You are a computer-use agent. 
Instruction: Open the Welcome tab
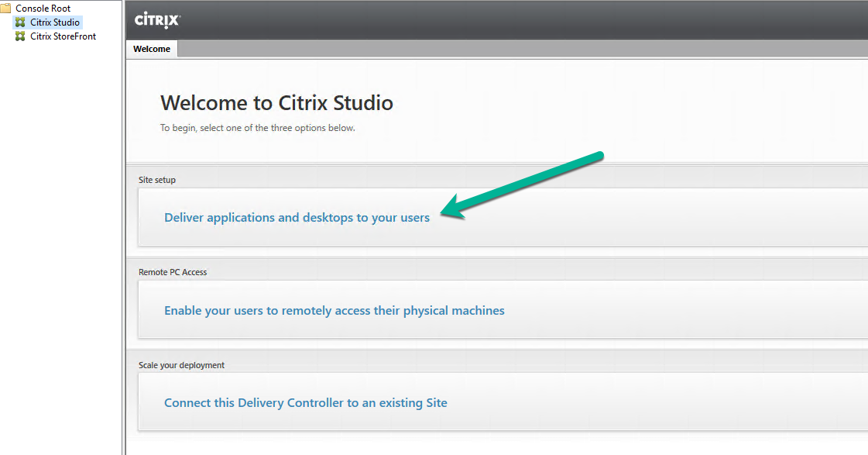[152, 49]
